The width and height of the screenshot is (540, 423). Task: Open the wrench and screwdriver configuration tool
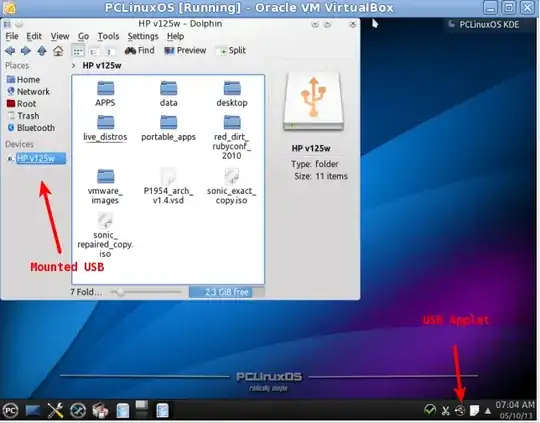tap(55, 411)
